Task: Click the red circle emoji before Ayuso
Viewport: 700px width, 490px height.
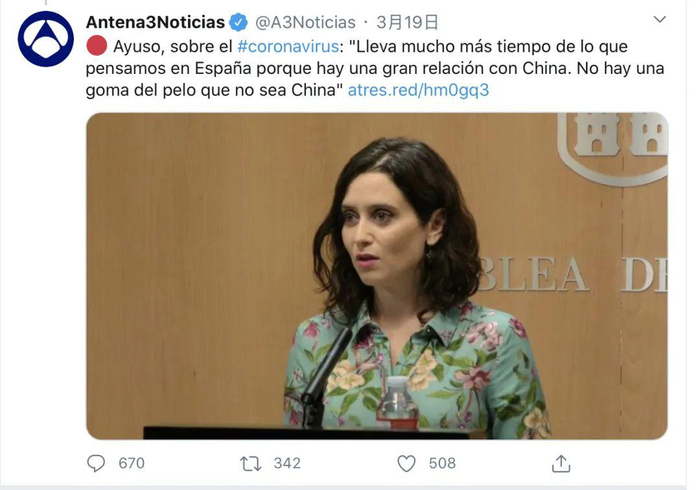Action: point(96,46)
